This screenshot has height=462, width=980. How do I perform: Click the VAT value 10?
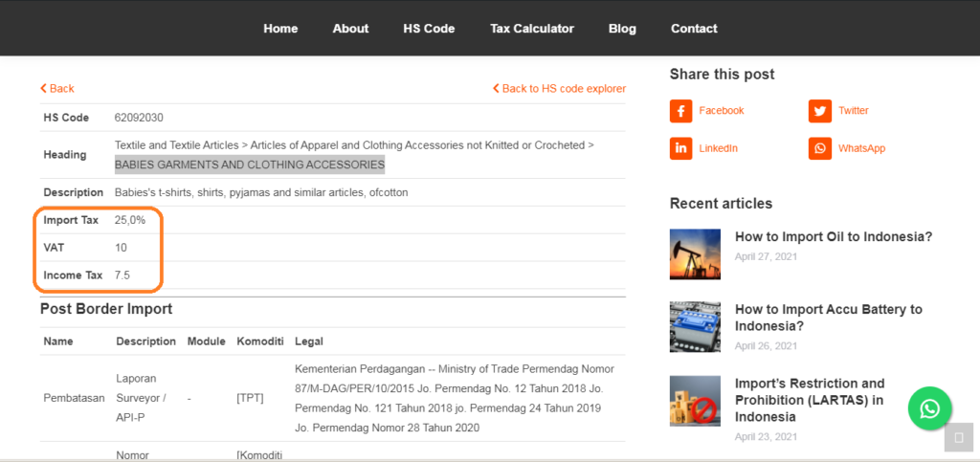point(121,248)
